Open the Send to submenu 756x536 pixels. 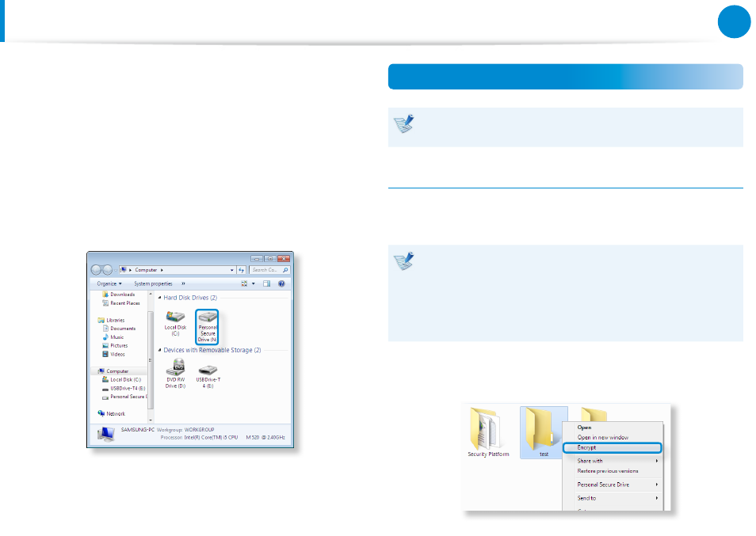tap(613, 498)
